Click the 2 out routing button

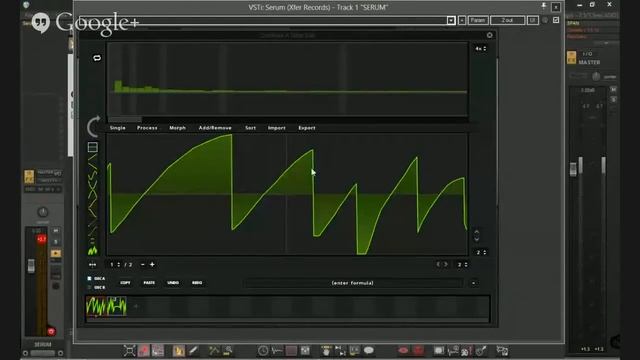507,20
